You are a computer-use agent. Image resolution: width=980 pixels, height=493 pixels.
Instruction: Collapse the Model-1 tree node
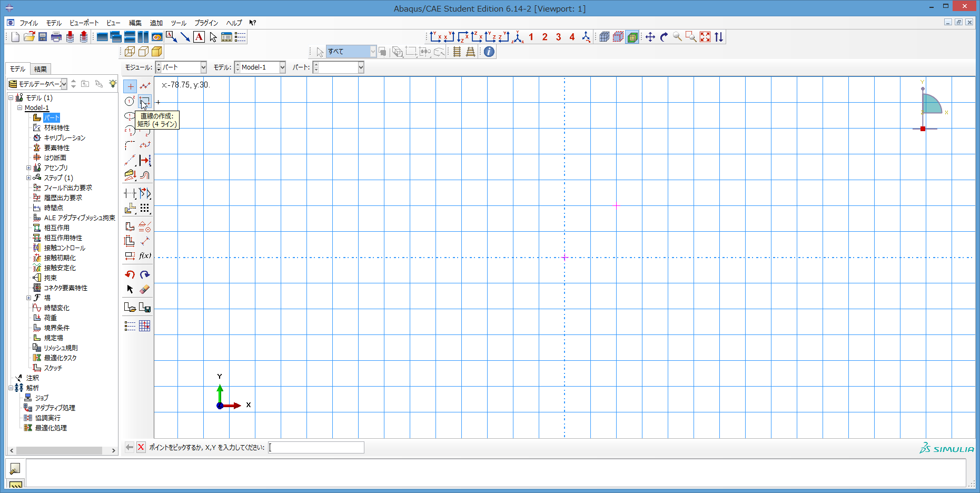point(19,108)
